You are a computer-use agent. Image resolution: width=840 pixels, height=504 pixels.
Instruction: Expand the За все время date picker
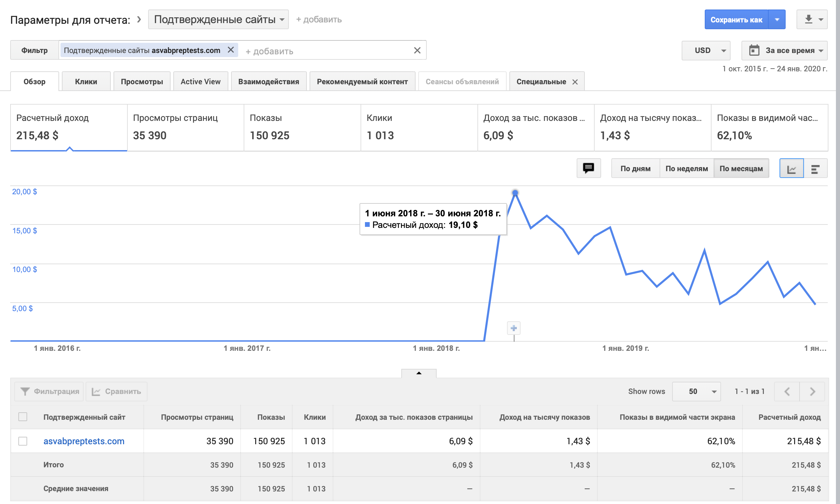tap(784, 51)
